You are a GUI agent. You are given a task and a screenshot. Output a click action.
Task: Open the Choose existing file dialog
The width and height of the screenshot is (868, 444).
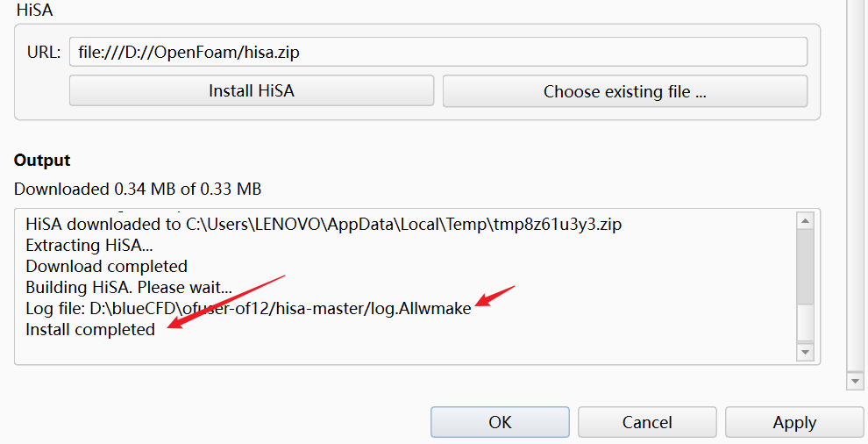[625, 91]
